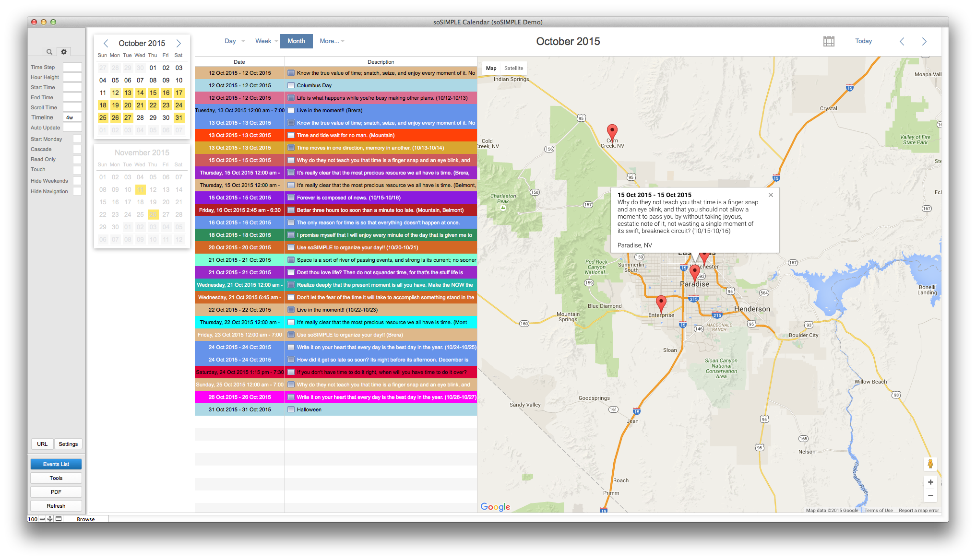Click the Street View pegman icon
This screenshot has height=560, width=976.
[930, 464]
